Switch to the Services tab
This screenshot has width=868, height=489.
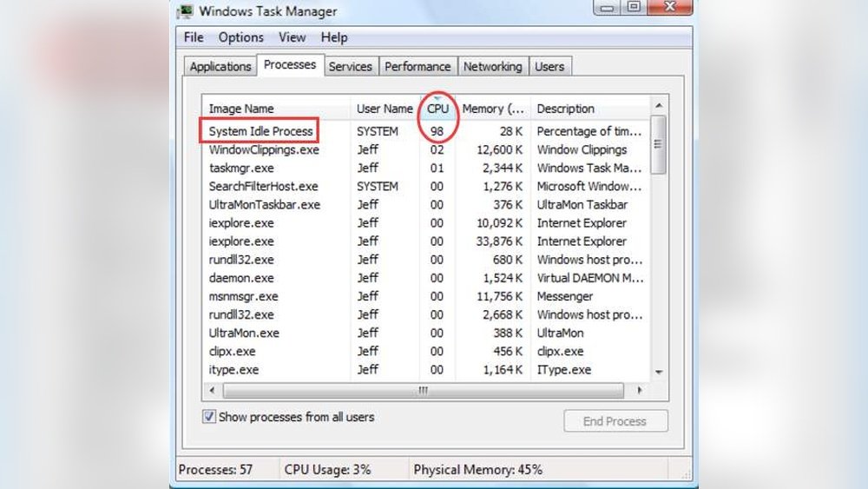click(x=350, y=67)
